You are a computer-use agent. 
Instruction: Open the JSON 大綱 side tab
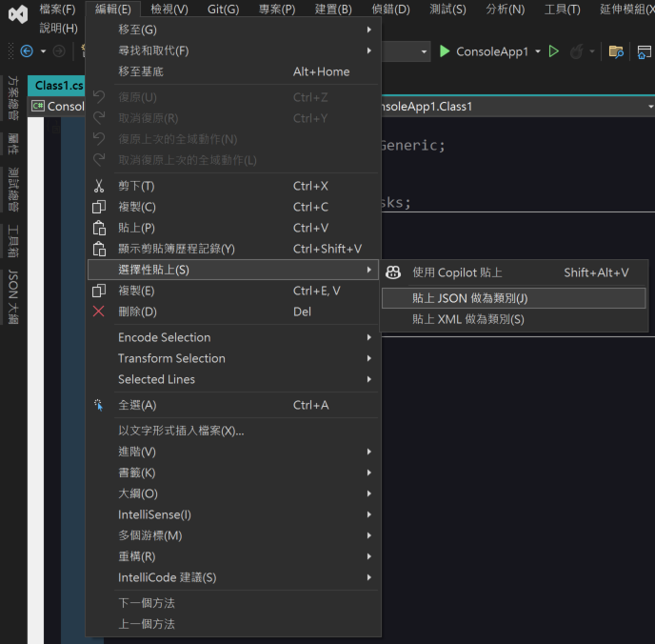click(13, 296)
